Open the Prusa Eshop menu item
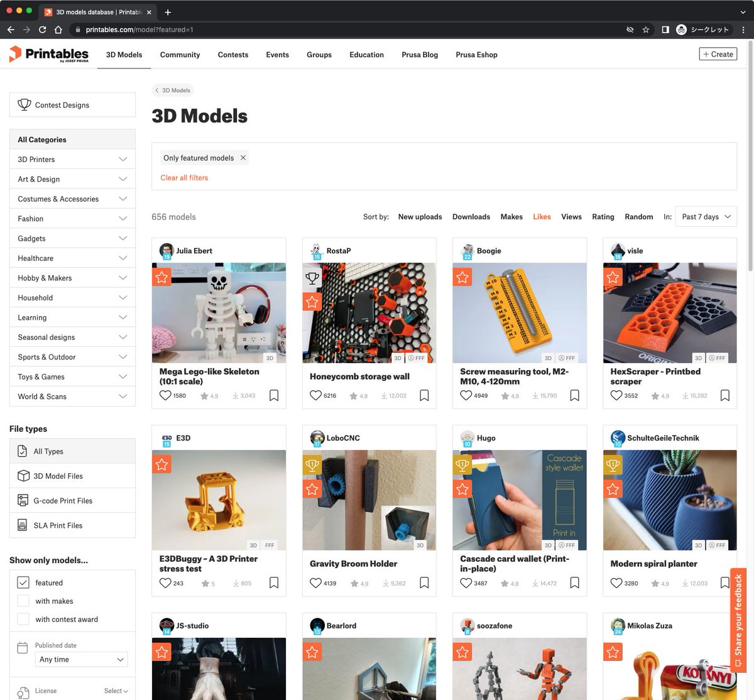754x700 pixels. tap(476, 55)
